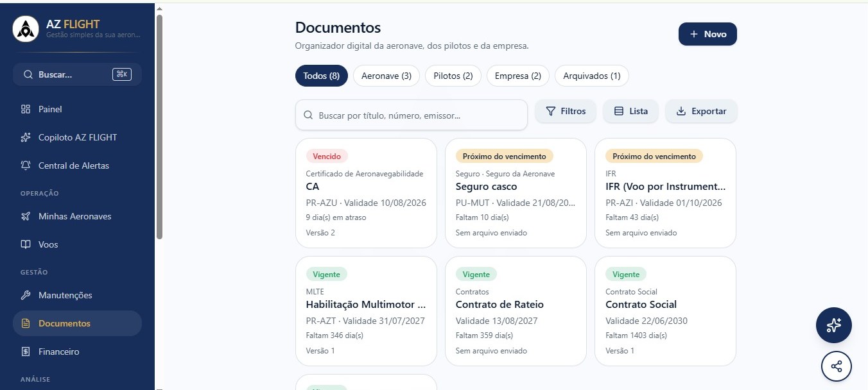This screenshot has height=390, width=868.
Task: Open the Manutenções section
Action: tap(77, 295)
